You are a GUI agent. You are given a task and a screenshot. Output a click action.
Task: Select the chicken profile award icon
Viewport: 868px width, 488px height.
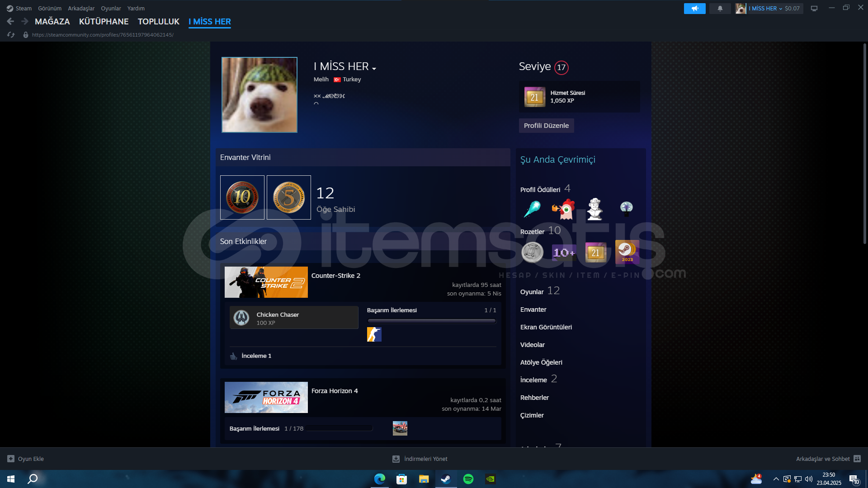563,209
